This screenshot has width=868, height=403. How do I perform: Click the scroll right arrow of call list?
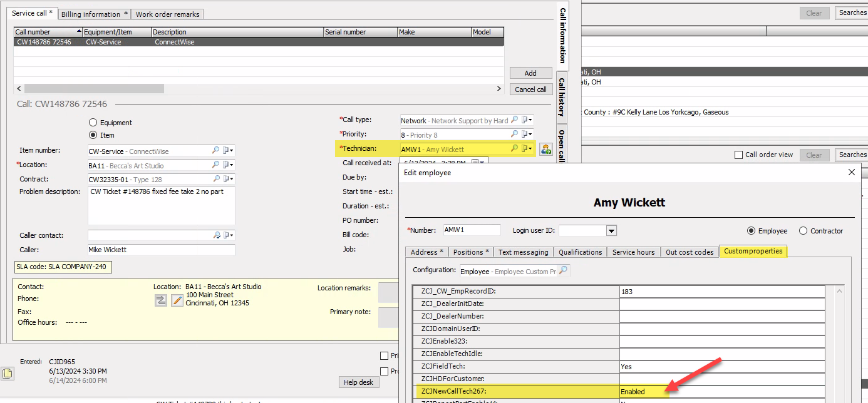click(x=499, y=89)
